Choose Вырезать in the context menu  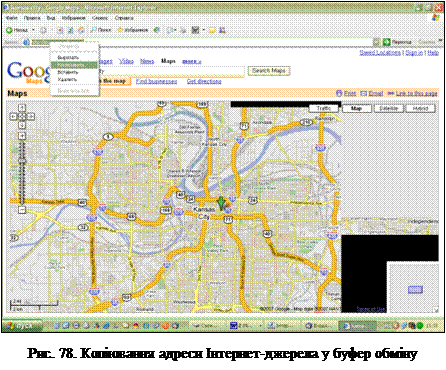74,57
